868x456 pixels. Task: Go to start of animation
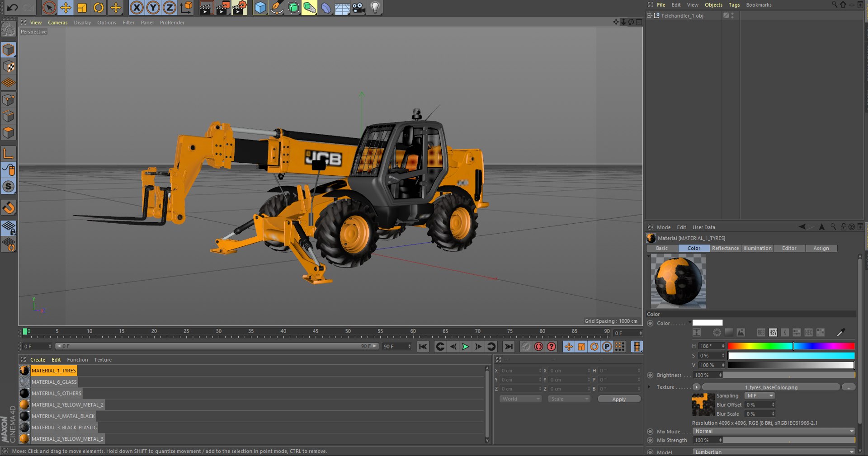423,347
